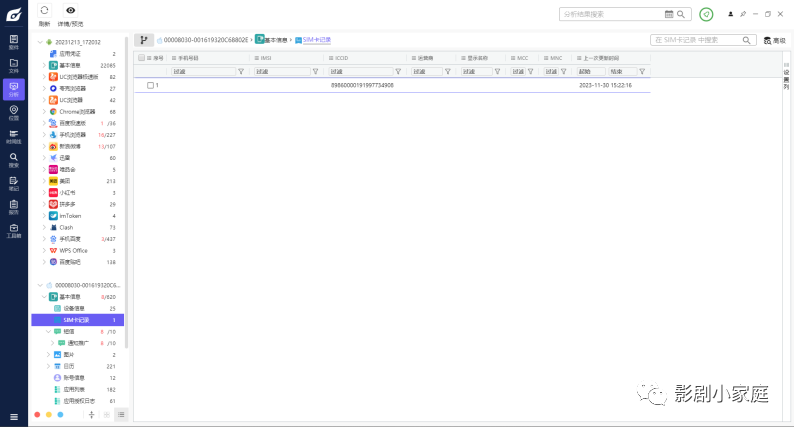Switch to list view below tree

tap(121, 415)
